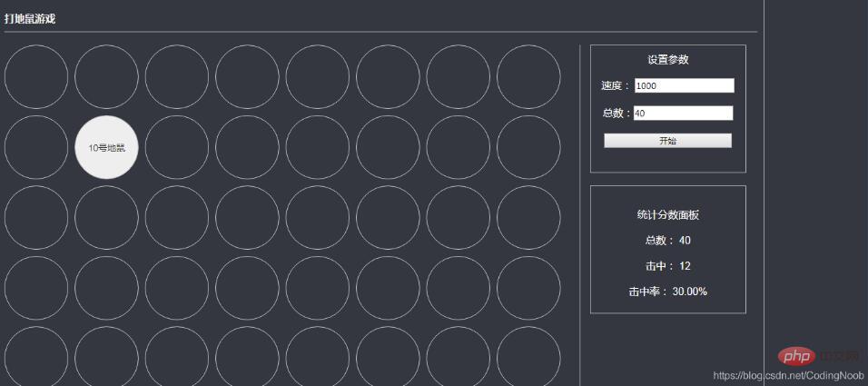Click the fourth hole in top row
868x386 pixels.
tap(247, 77)
